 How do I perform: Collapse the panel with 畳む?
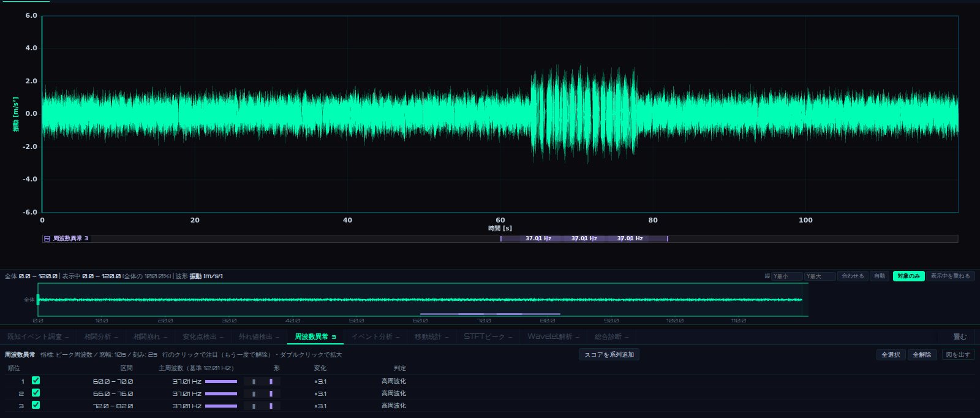click(x=960, y=336)
